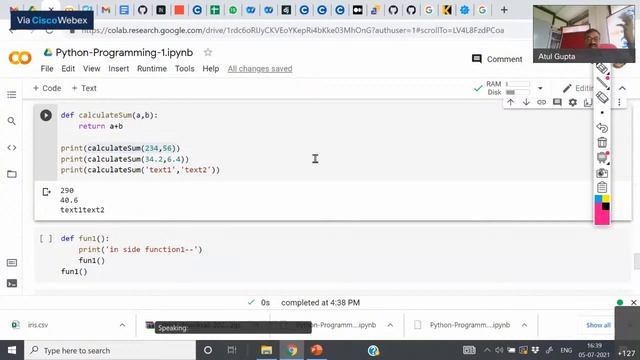Open the Tools menu
Viewport: 640px width, 360px height.
[184, 69]
